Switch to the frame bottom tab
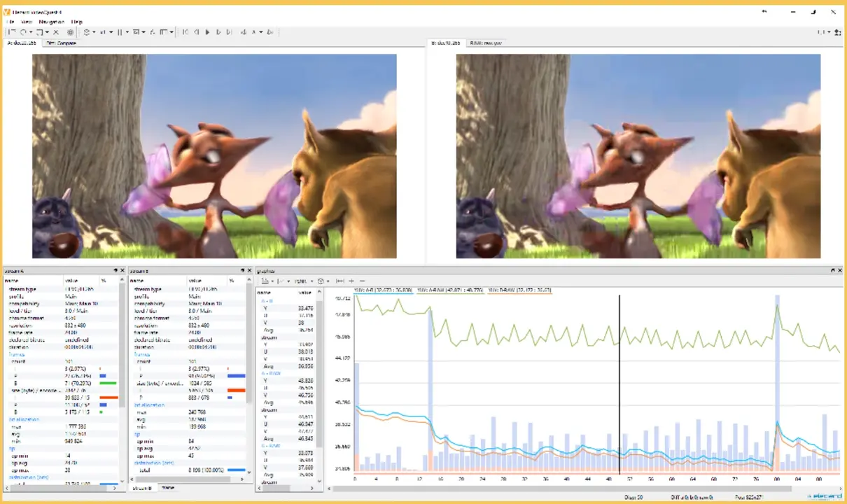This screenshot has height=504, width=847. pos(168,487)
